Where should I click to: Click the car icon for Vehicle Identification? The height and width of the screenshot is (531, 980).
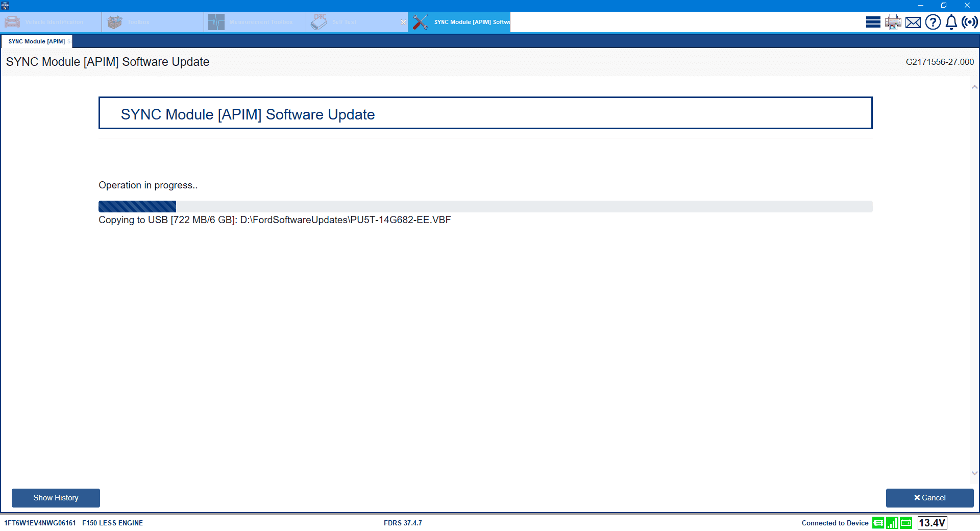(12, 22)
